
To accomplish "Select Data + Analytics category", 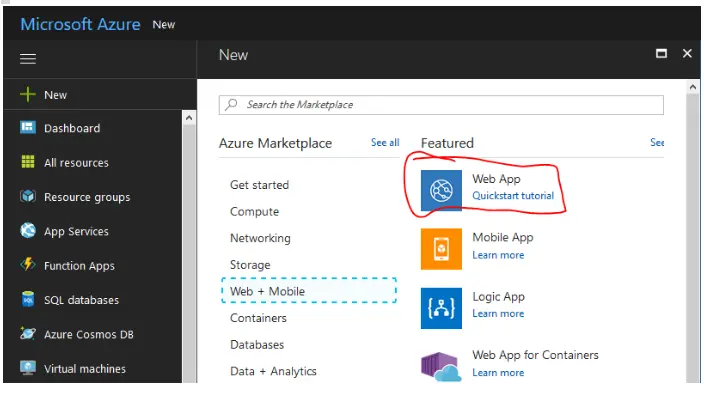I will tap(273, 371).
